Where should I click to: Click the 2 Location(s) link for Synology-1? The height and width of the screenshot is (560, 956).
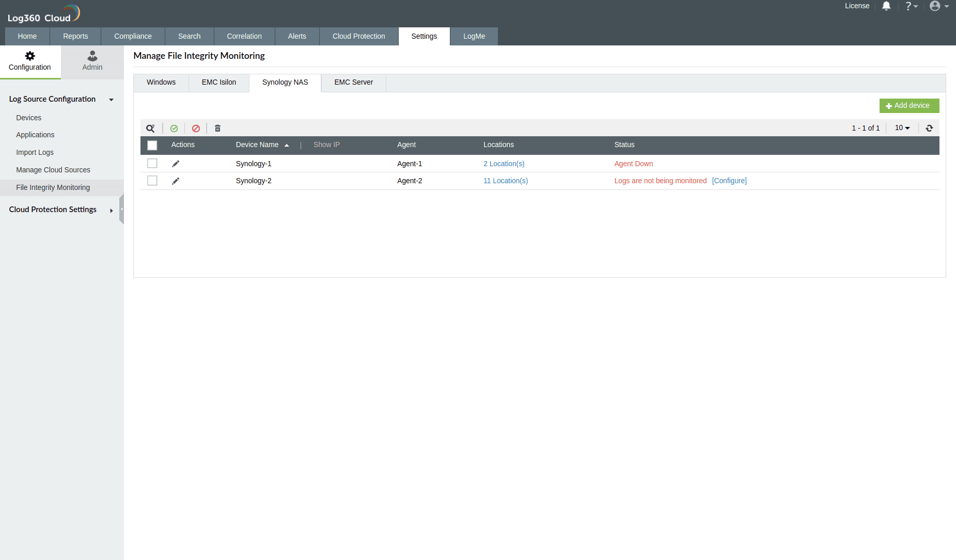(504, 163)
